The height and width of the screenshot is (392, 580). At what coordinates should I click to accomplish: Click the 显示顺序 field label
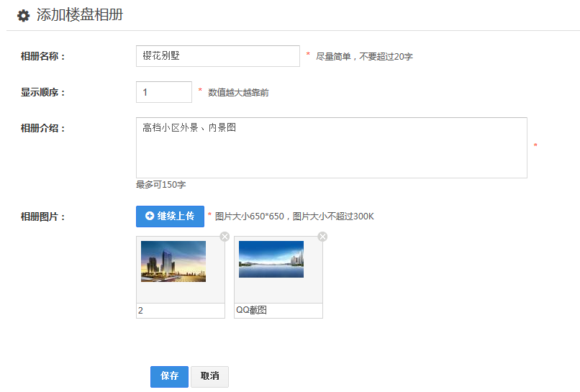coord(43,92)
